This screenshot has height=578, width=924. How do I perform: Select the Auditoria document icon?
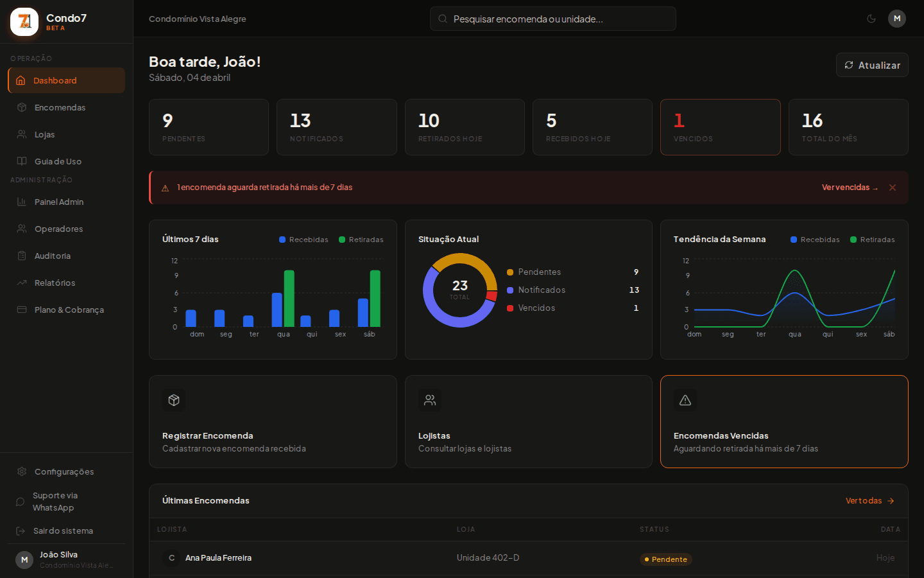(21, 256)
